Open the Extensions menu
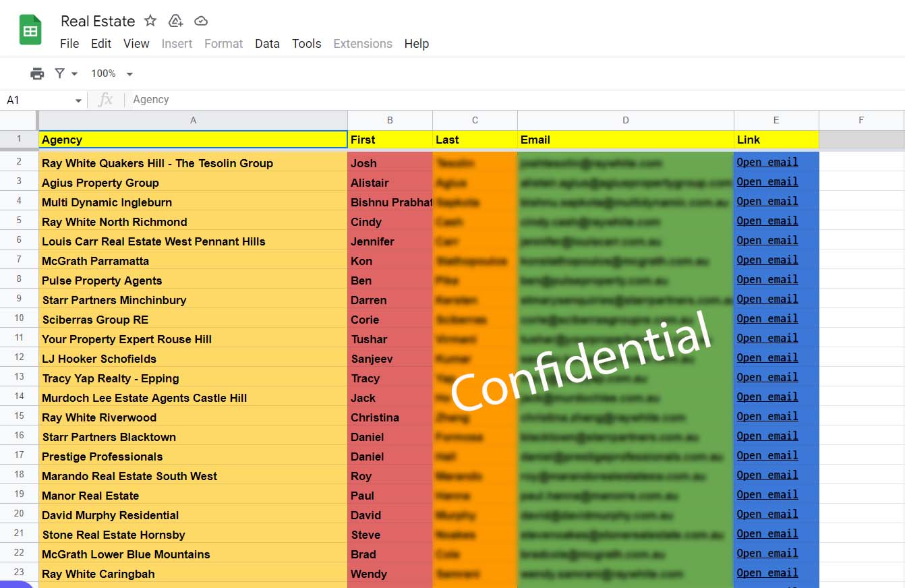This screenshot has height=588, width=905. [x=363, y=44]
